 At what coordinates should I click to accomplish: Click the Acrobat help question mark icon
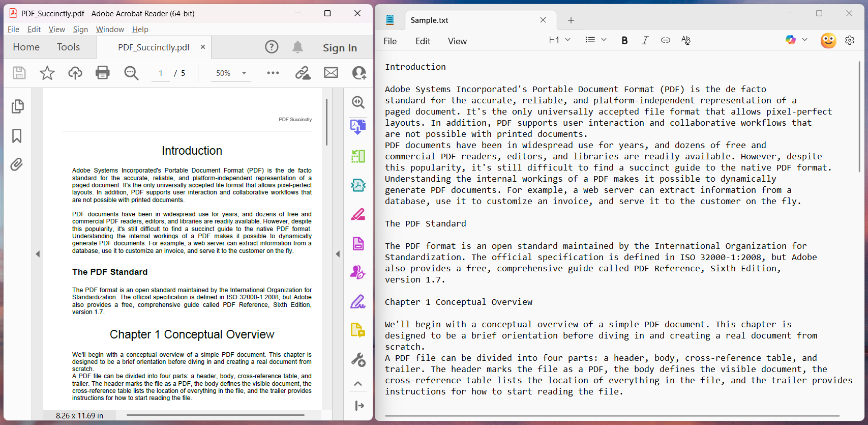[272, 47]
